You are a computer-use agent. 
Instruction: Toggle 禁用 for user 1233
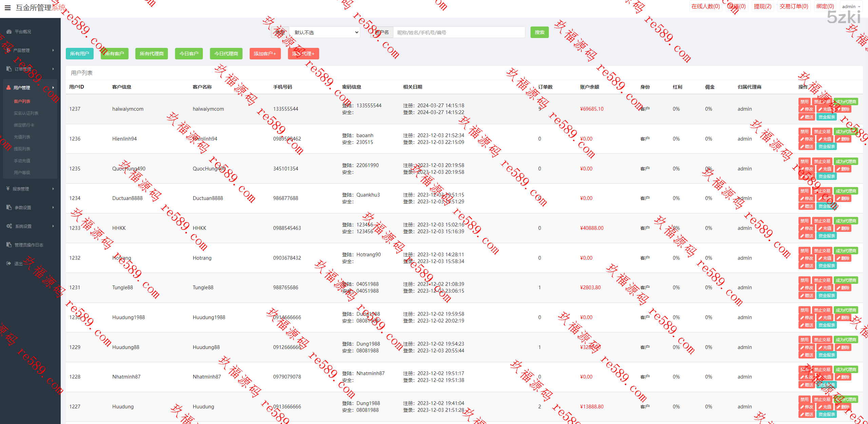pos(804,221)
